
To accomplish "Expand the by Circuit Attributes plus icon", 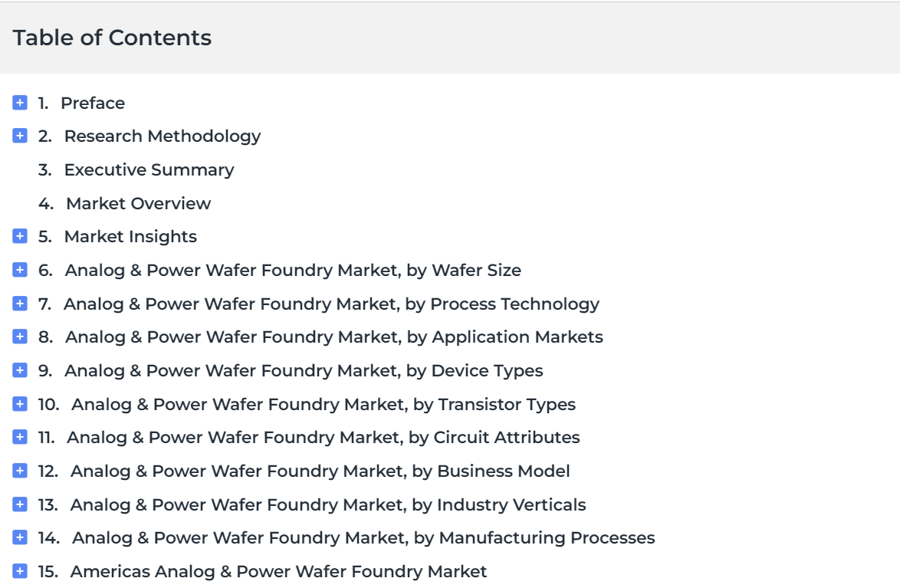I will pos(20,438).
